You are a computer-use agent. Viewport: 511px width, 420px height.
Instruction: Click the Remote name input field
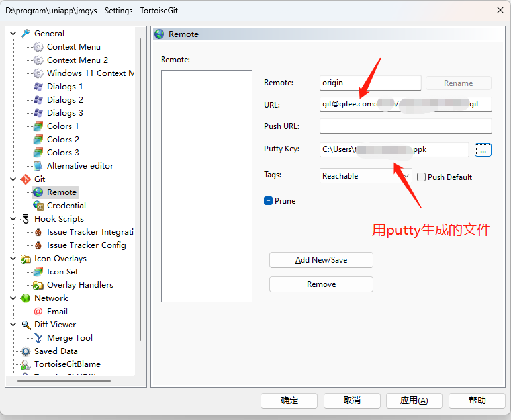point(371,83)
